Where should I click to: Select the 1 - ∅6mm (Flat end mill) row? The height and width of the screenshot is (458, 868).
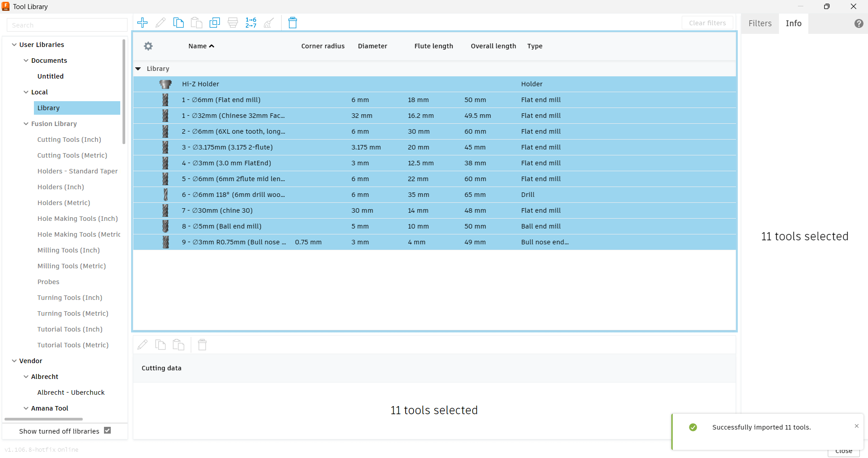(434, 100)
